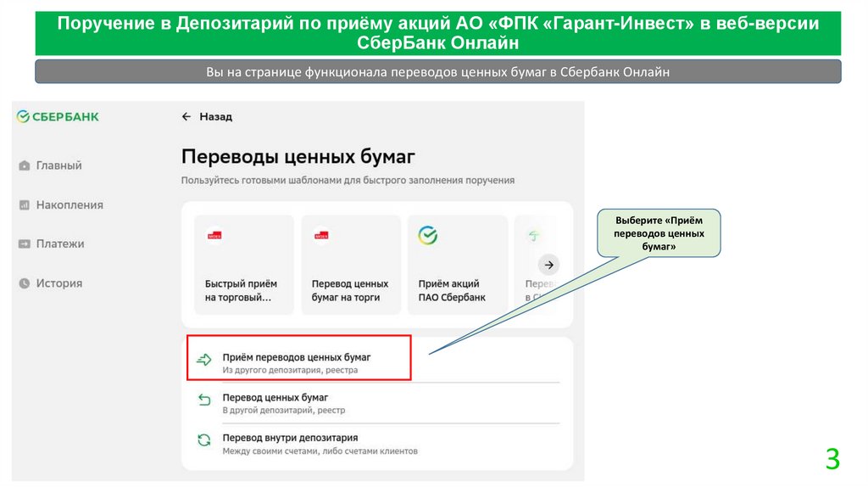The height and width of the screenshot is (487, 868).
Task: Click the Накопления chart icon
Action: tap(25, 205)
